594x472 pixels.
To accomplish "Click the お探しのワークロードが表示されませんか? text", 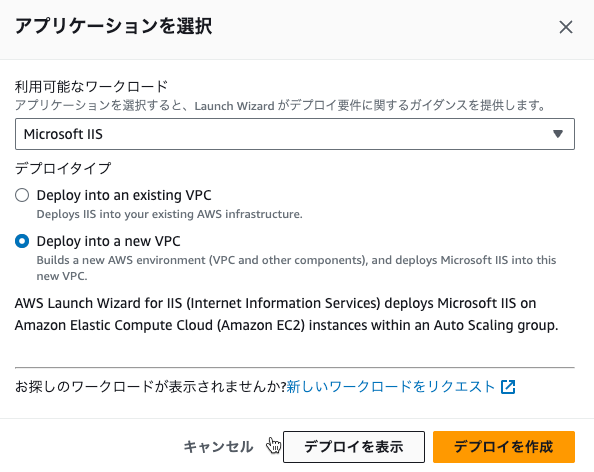I will tap(150, 387).
